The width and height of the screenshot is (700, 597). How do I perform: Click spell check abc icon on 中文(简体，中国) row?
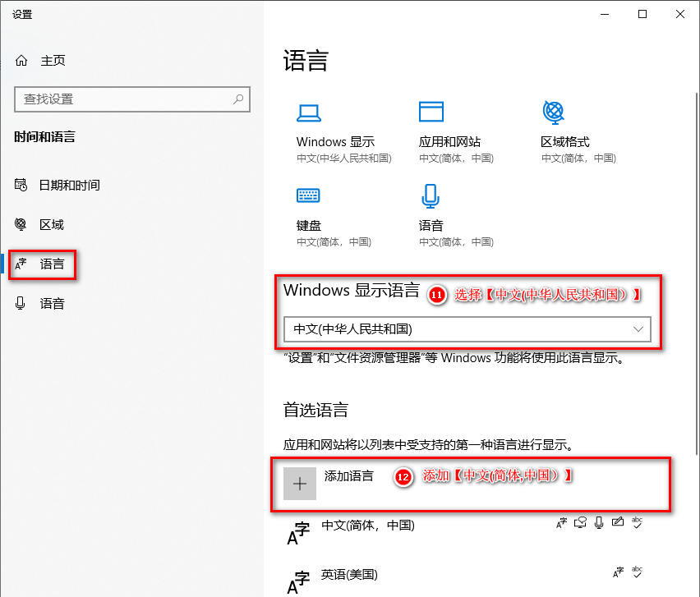pyautogui.click(x=637, y=522)
